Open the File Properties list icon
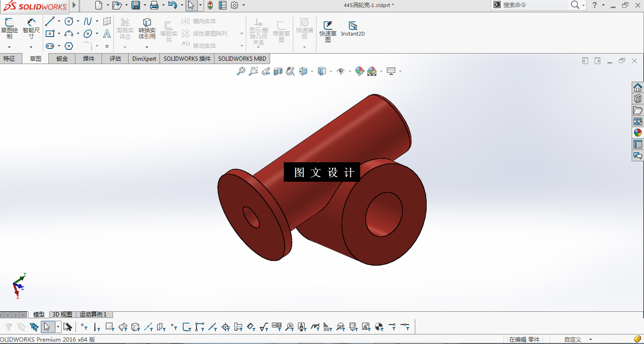This screenshot has width=644, height=344. click(222, 5)
